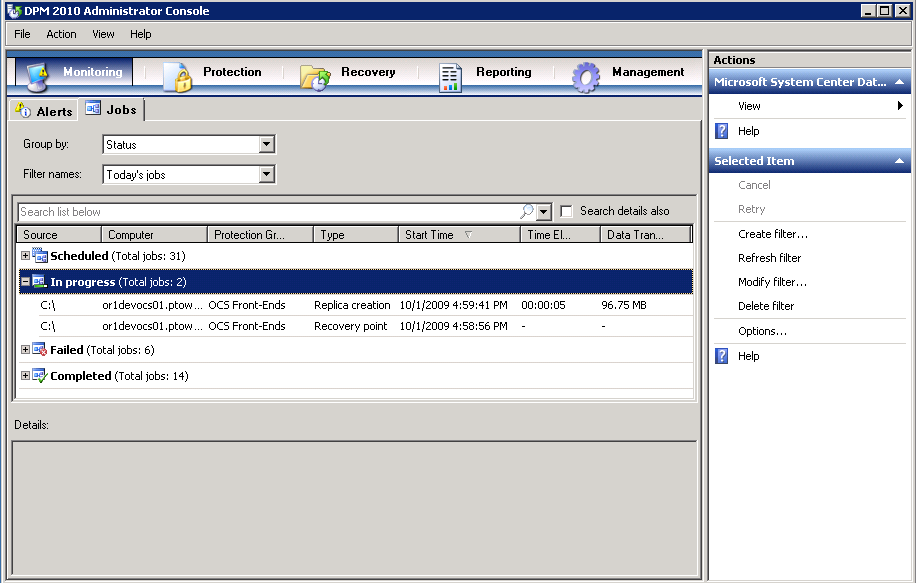916x583 pixels.
Task: Click the Reporting chart document icon
Action: [x=450, y=78]
